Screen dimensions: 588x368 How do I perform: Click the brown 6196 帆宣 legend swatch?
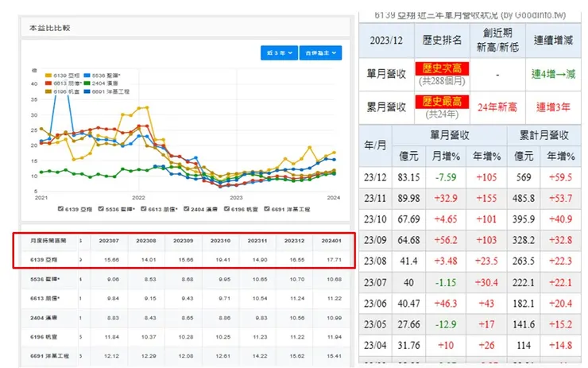tap(48, 91)
